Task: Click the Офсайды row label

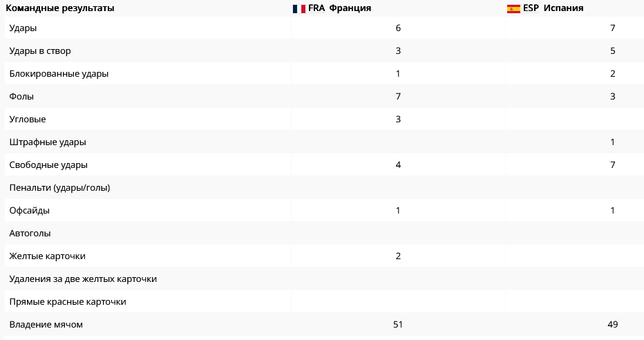Action: 30,211
